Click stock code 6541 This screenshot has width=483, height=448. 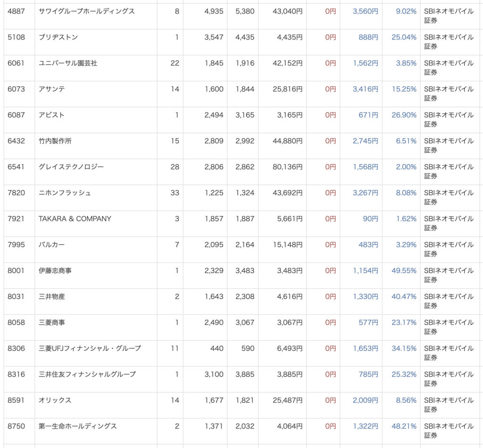pos(16,167)
